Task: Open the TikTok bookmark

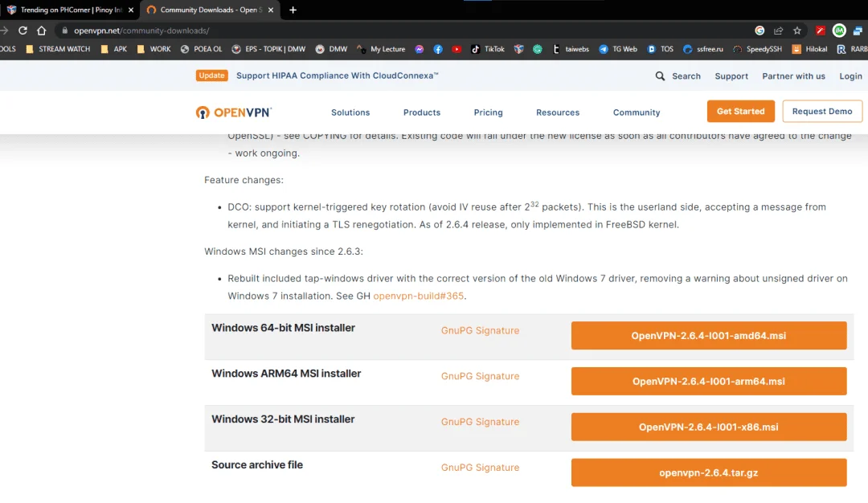Action: (x=488, y=49)
